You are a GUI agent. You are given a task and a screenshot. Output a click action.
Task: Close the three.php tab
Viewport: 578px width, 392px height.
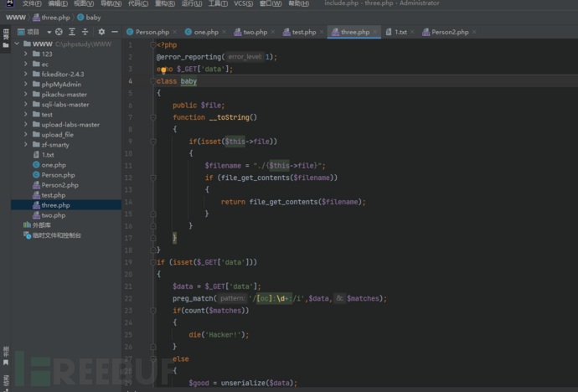click(375, 32)
